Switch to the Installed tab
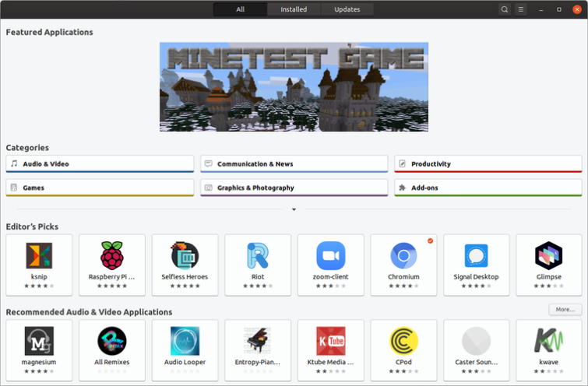Viewport: 588px width, 386px height. click(294, 9)
